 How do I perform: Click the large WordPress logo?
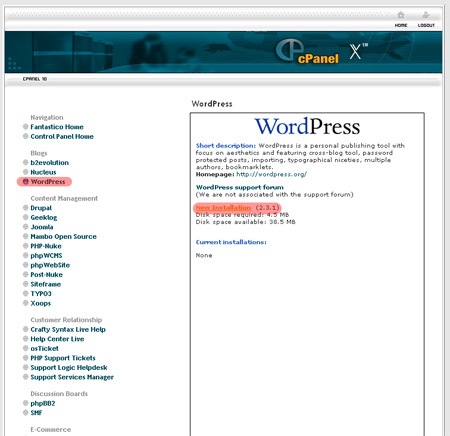click(307, 127)
